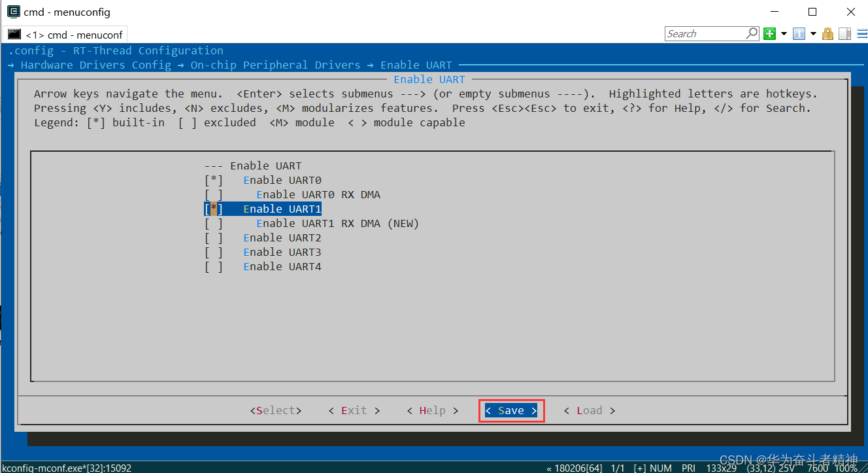This screenshot has height=473, width=868.
Task: Click the magnifier icon in the Search box
Action: (x=752, y=33)
